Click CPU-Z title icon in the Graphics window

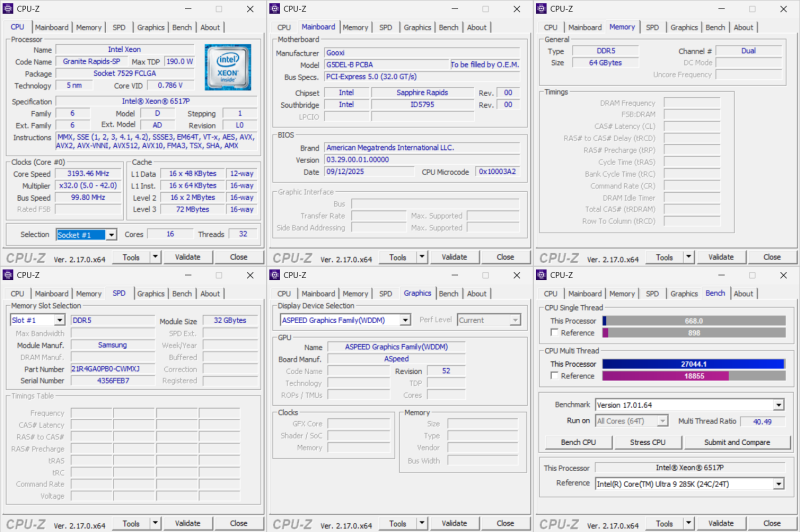pyautogui.click(x=276, y=275)
